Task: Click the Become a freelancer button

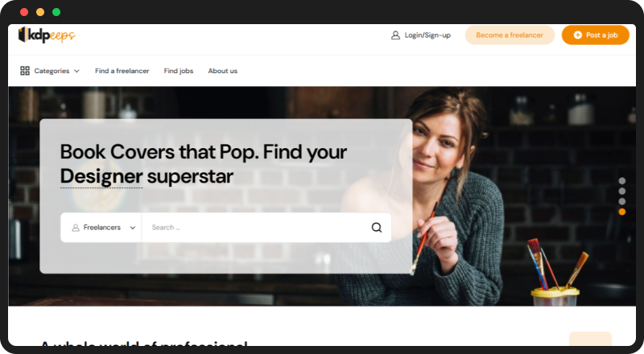Action: pyautogui.click(x=510, y=35)
